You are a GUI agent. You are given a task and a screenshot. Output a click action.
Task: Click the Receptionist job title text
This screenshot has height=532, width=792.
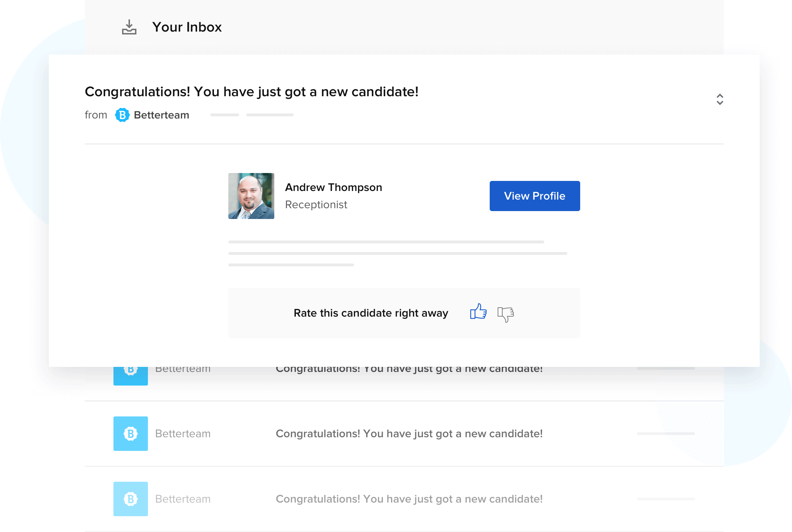[316, 205]
